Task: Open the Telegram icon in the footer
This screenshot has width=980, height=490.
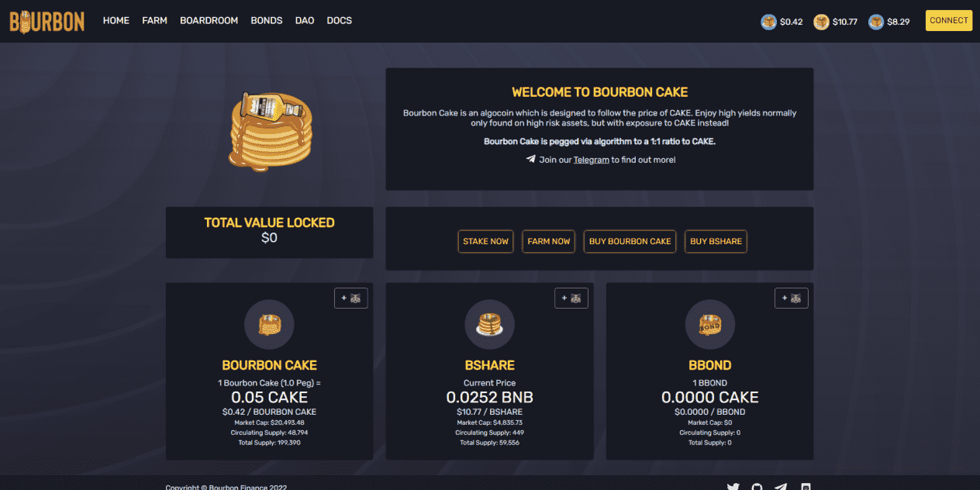Action: (781, 488)
